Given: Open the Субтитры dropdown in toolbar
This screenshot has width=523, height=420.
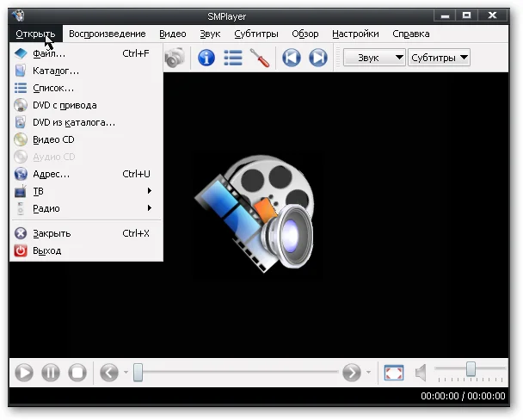Looking at the screenshot, I should click(439, 58).
